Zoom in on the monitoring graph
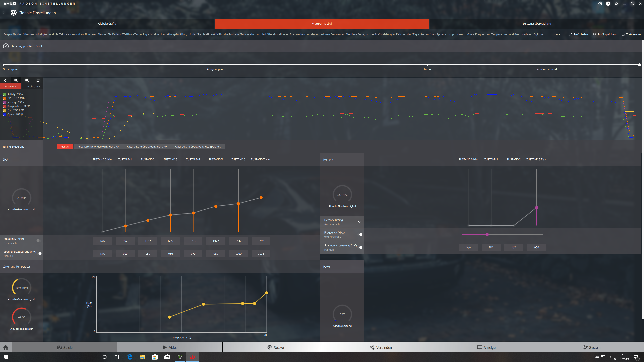644x362 pixels. tap(16, 80)
